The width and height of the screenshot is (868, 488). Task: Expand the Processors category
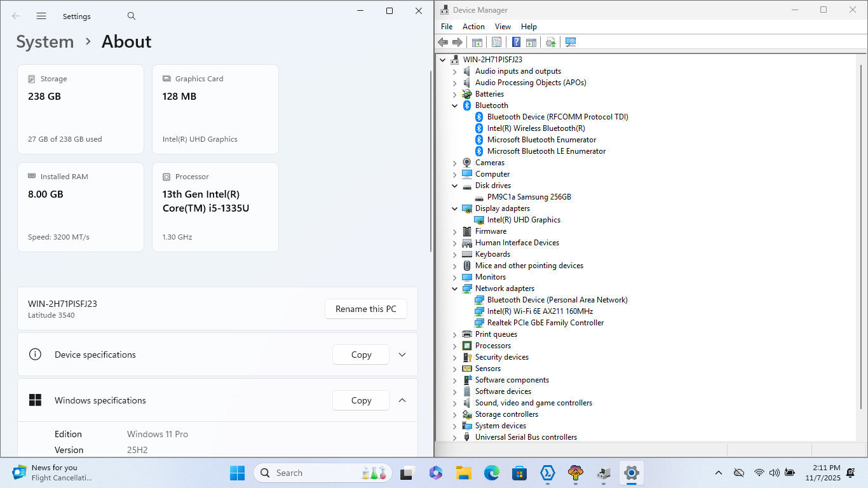coord(454,346)
